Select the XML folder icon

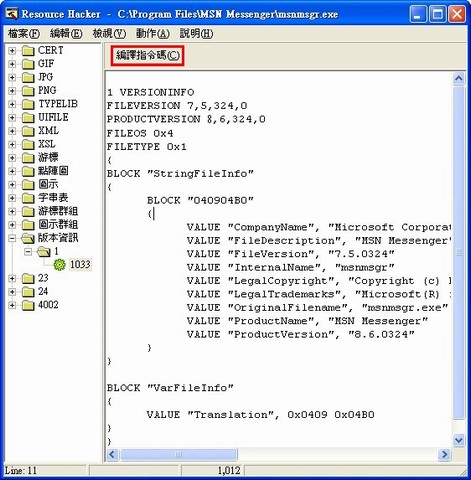28,131
